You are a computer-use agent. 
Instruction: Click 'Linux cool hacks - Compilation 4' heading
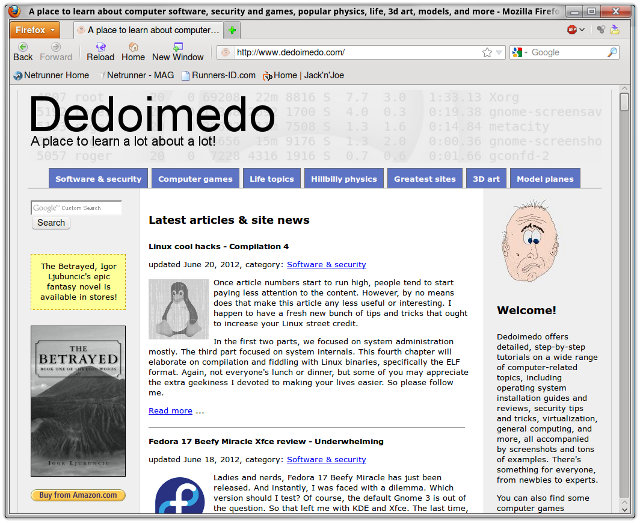click(219, 246)
